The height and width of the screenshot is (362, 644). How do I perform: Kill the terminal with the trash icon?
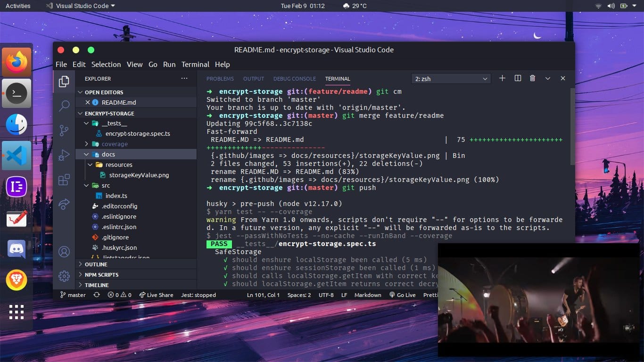tap(532, 78)
